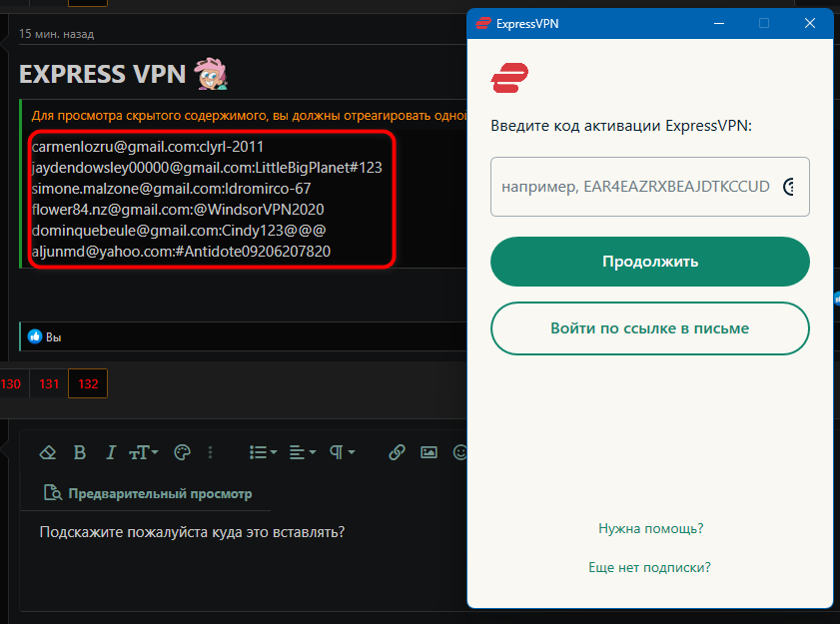The image size is (840, 624).
Task: Follow the Еще нет подписки? link
Action: tap(650, 567)
